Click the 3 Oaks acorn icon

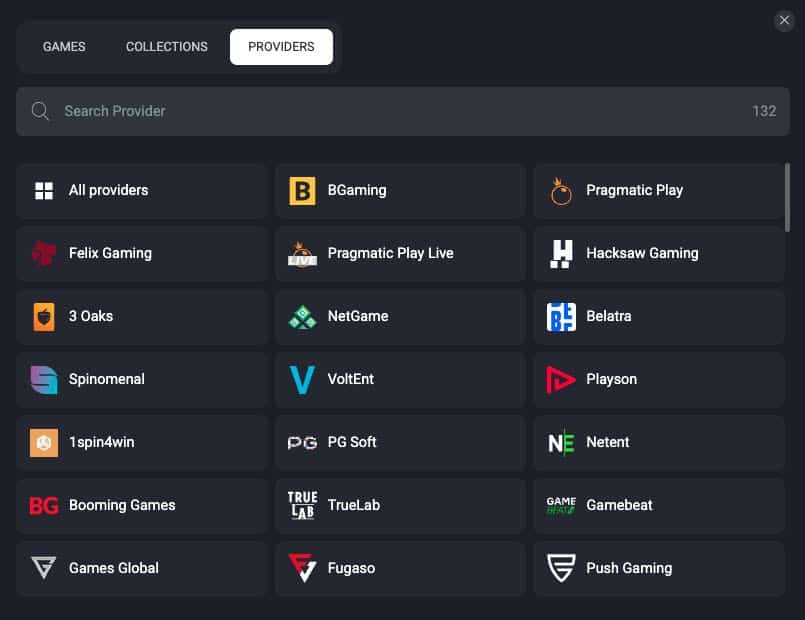pos(43,316)
